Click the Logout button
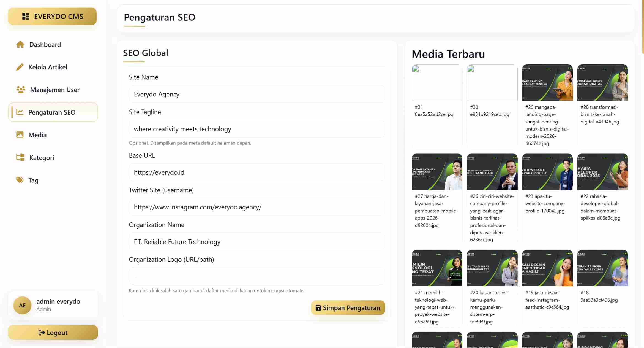644x348 pixels. click(x=53, y=333)
